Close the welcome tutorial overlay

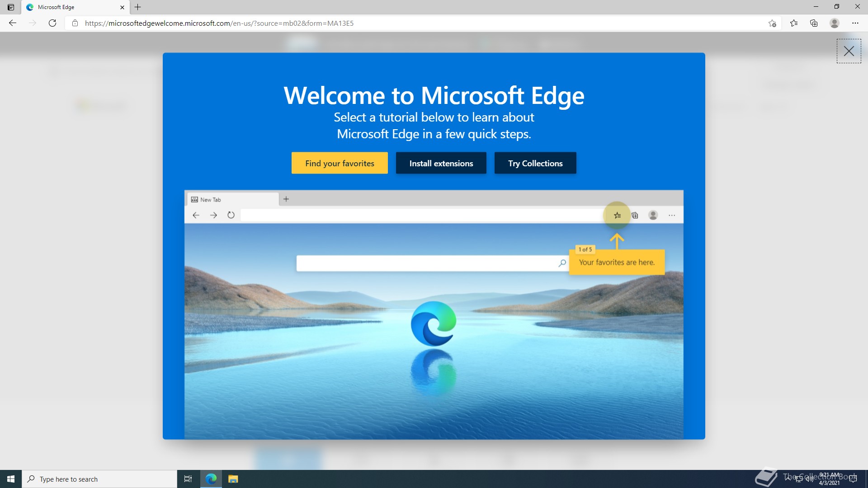(x=849, y=51)
